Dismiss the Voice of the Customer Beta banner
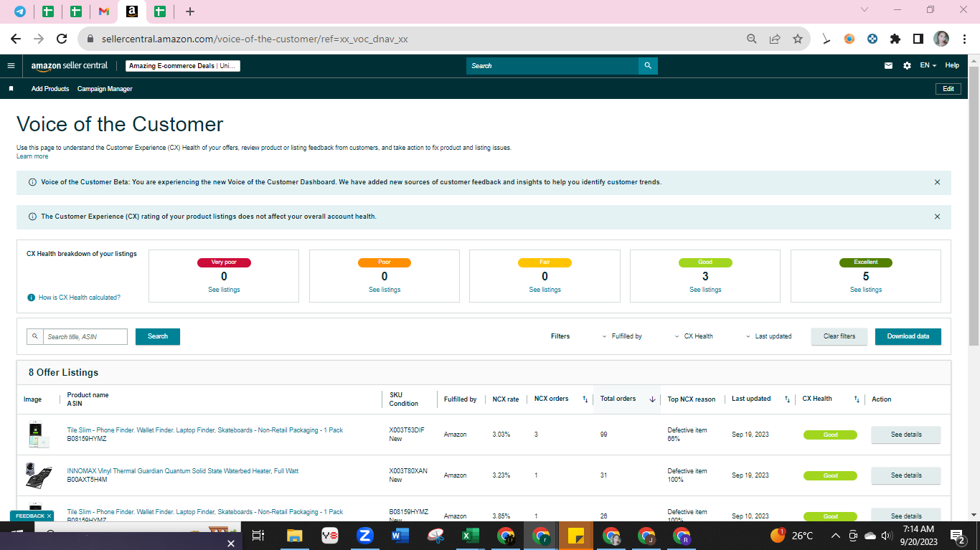 pyautogui.click(x=937, y=182)
